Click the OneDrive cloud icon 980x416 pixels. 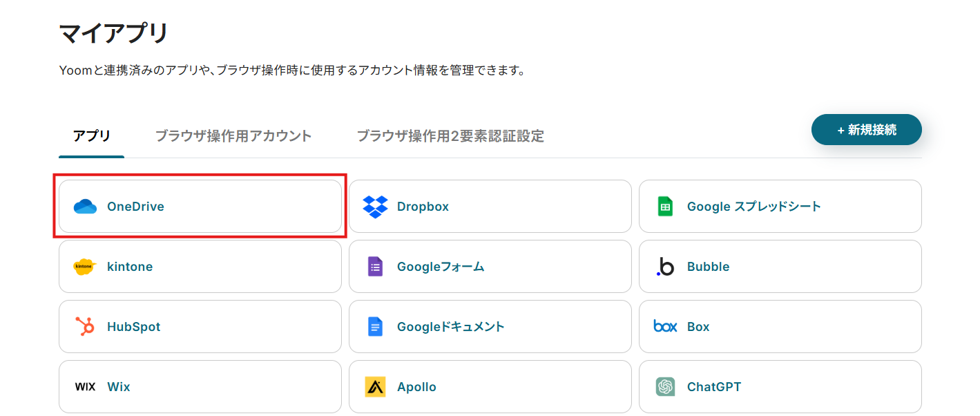click(x=85, y=207)
